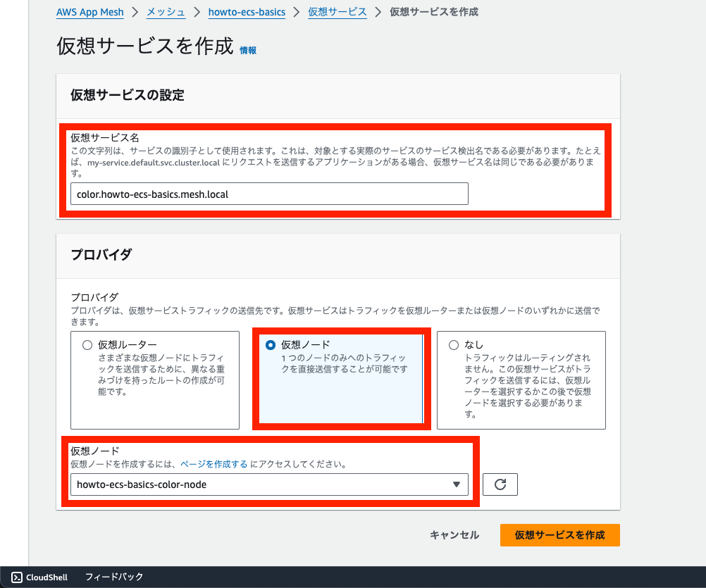
Task: Select the 仮想ノード provider radio button
Action: point(271,345)
